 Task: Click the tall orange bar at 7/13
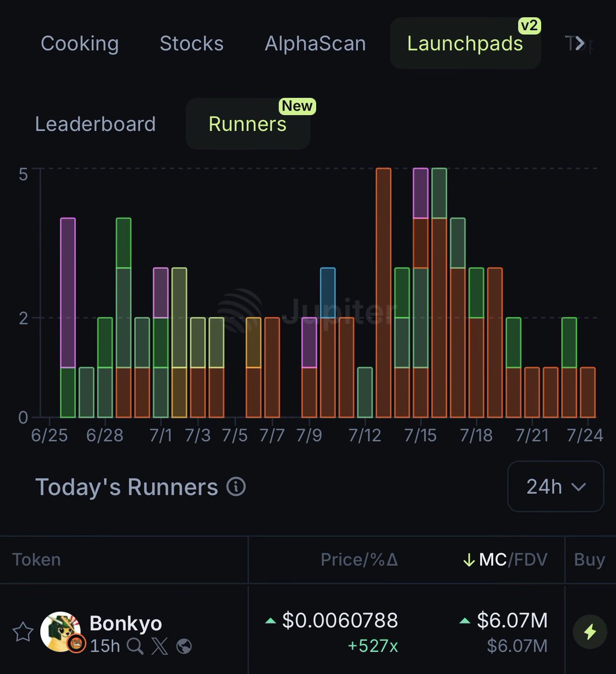coord(383,293)
